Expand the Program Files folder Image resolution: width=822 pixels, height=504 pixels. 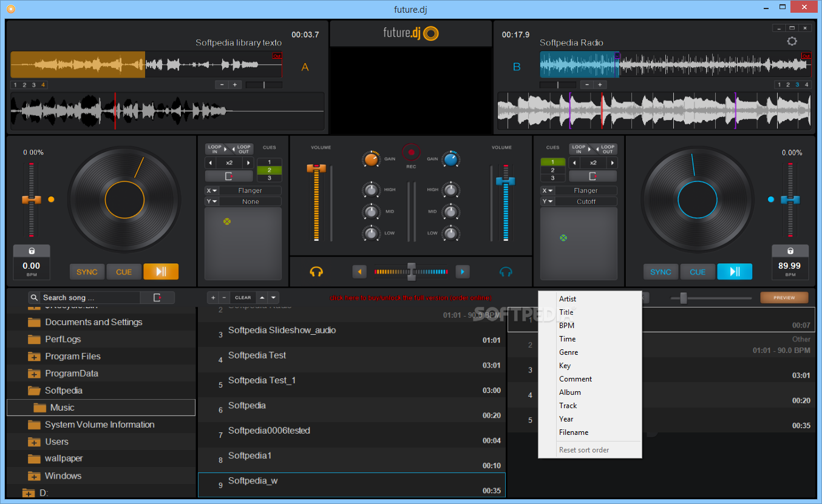34,357
